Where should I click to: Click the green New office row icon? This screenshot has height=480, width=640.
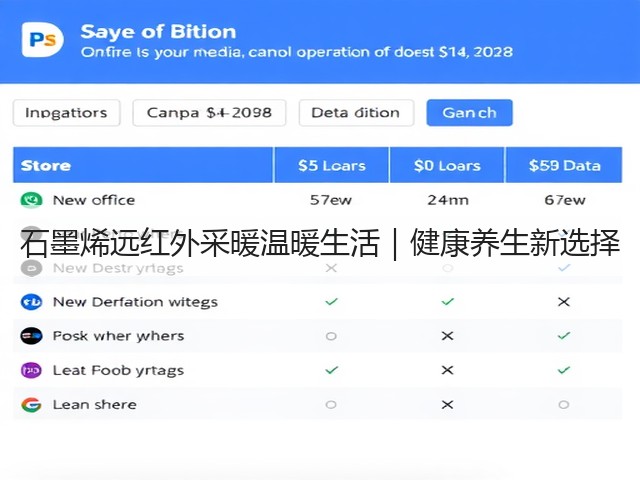31,200
